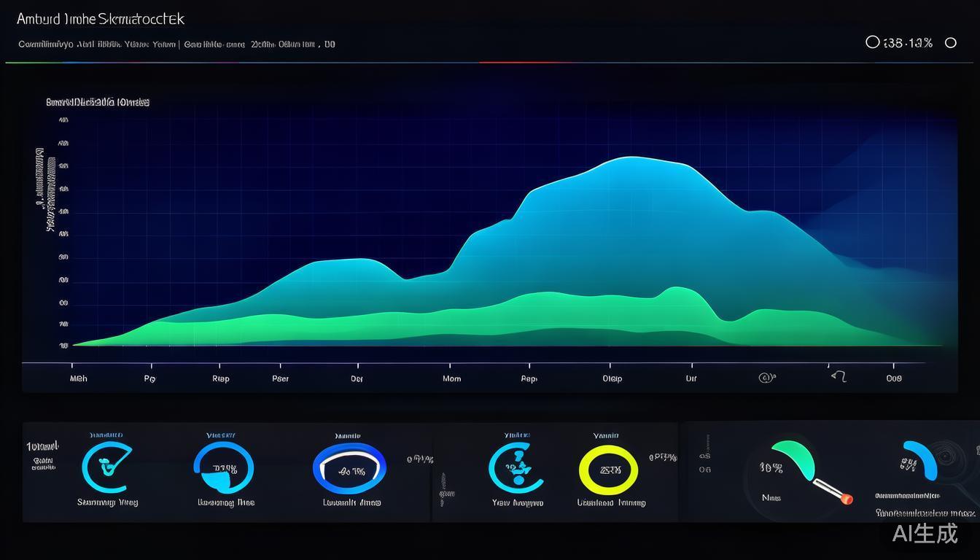This screenshot has height=560, width=980.
Task: Select the 'Rep' axis label near chart peak
Action: (529, 379)
